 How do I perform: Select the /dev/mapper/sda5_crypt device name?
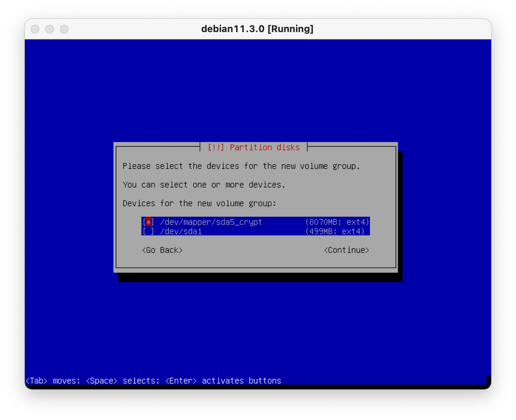[x=211, y=222]
